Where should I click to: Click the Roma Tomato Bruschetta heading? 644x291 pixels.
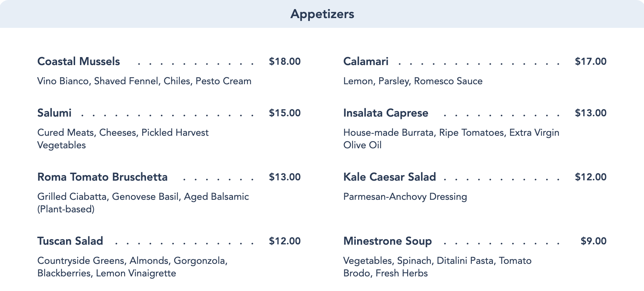click(x=102, y=177)
